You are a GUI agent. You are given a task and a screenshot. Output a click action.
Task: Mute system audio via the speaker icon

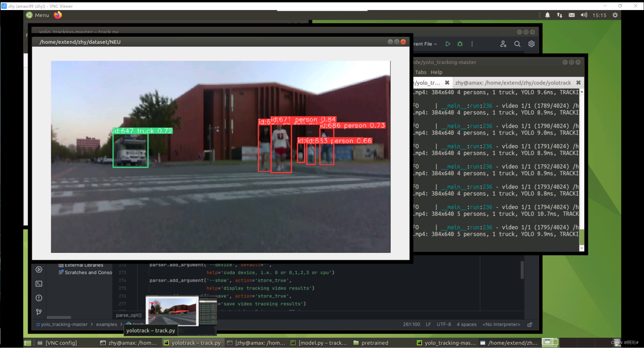(583, 15)
